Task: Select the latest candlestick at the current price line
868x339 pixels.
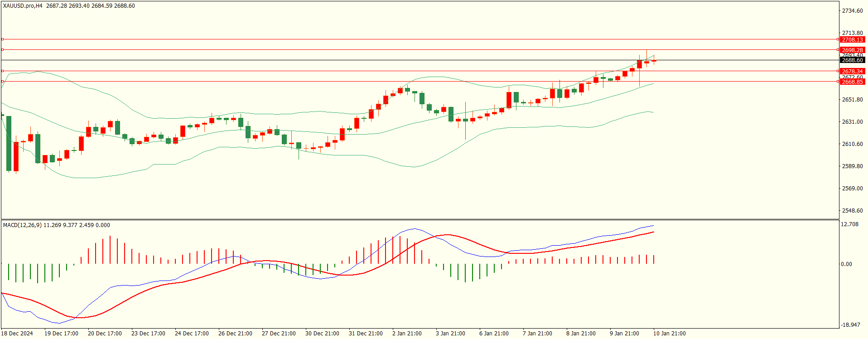Action: pyautogui.click(x=654, y=60)
